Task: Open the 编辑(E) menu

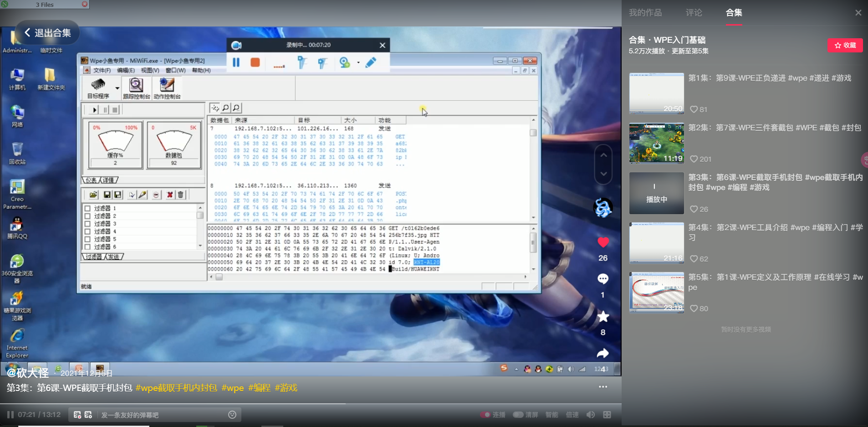Action: click(x=126, y=71)
